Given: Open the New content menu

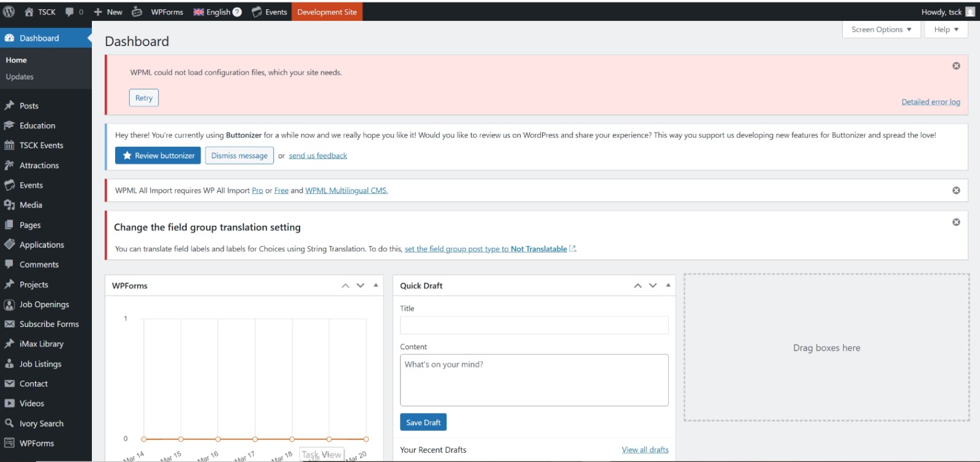Looking at the screenshot, I should click(x=108, y=12).
